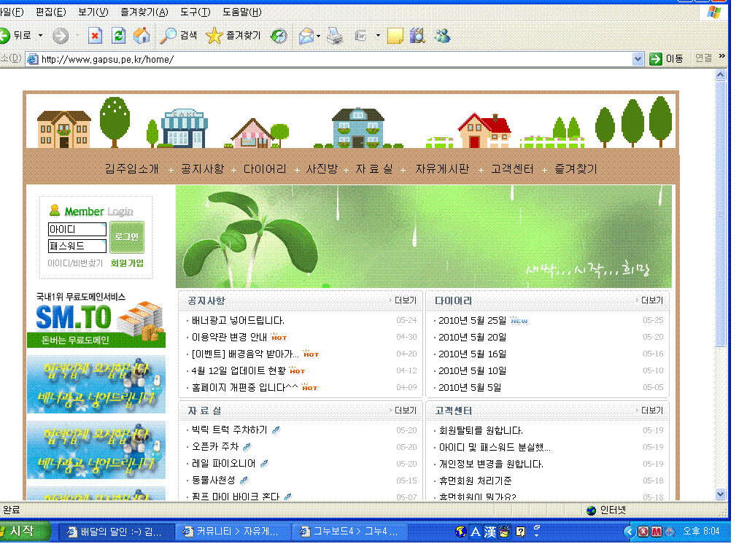747x560 pixels.
Task: Refresh the page with the Refresh icon
Action: coord(118,35)
